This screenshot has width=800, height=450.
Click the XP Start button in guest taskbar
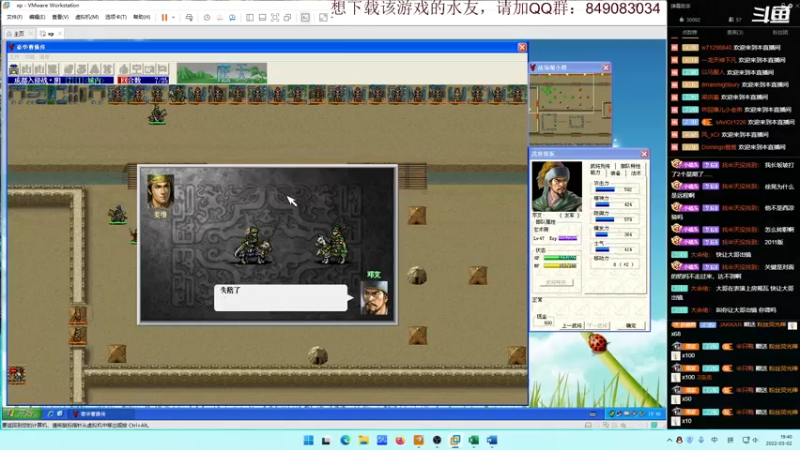click(22, 414)
